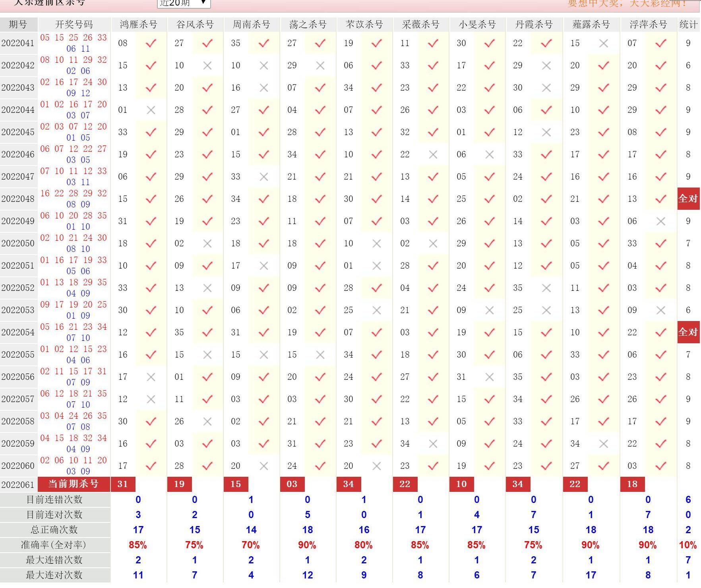The width and height of the screenshot is (701, 588).
Task: Click the checkmark for 谷风杀号 in row 2022048
Action: pos(207,199)
